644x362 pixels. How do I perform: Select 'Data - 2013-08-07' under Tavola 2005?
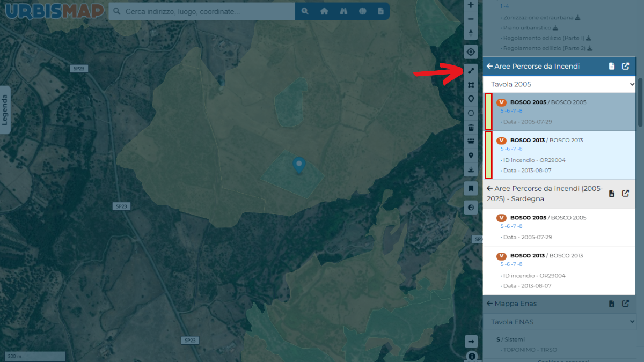point(528,171)
